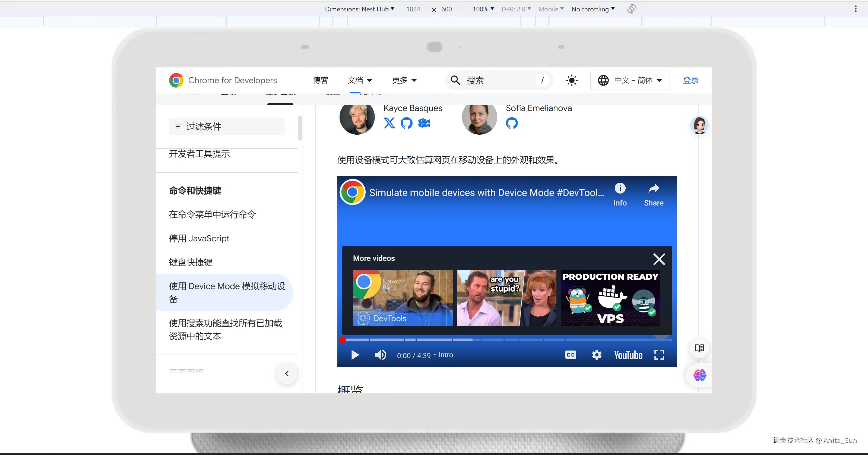Open Kayce Basques' X profile icon
Image resolution: width=868 pixels, height=455 pixels.
pos(389,123)
